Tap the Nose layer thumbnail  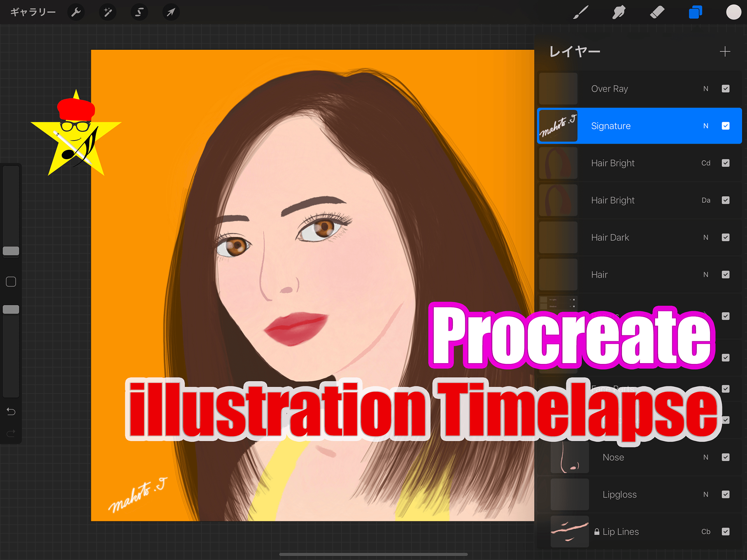570,457
